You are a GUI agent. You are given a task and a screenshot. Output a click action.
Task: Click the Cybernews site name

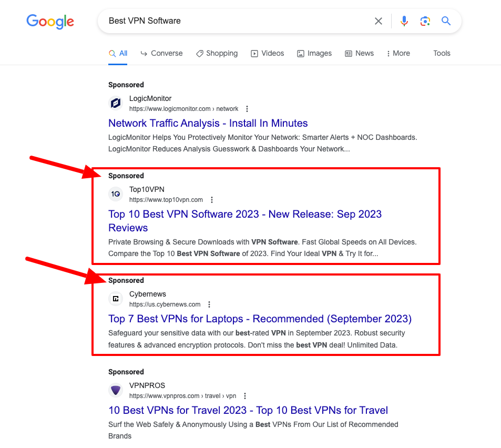click(148, 294)
